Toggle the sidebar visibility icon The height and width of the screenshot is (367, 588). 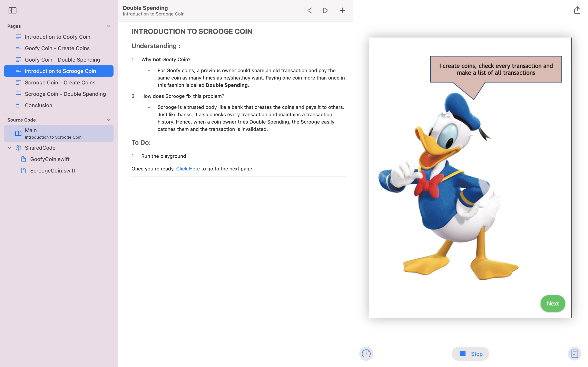click(12, 10)
